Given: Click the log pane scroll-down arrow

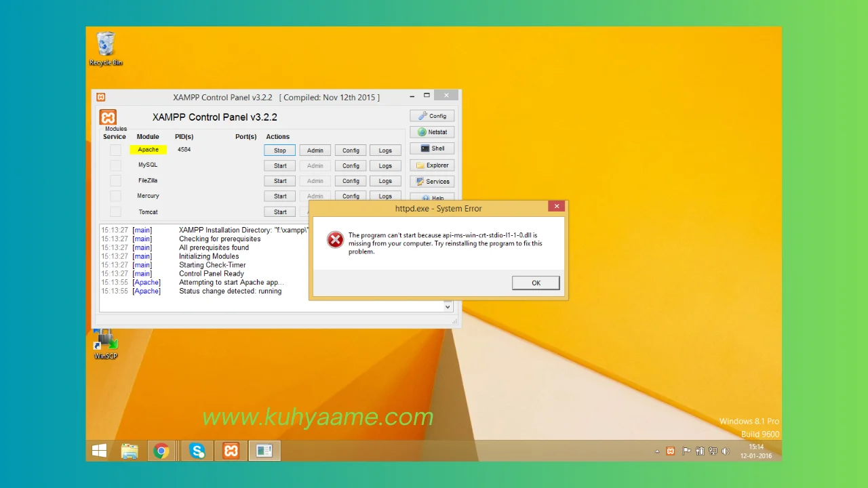Looking at the screenshot, I should click(448, 307).
